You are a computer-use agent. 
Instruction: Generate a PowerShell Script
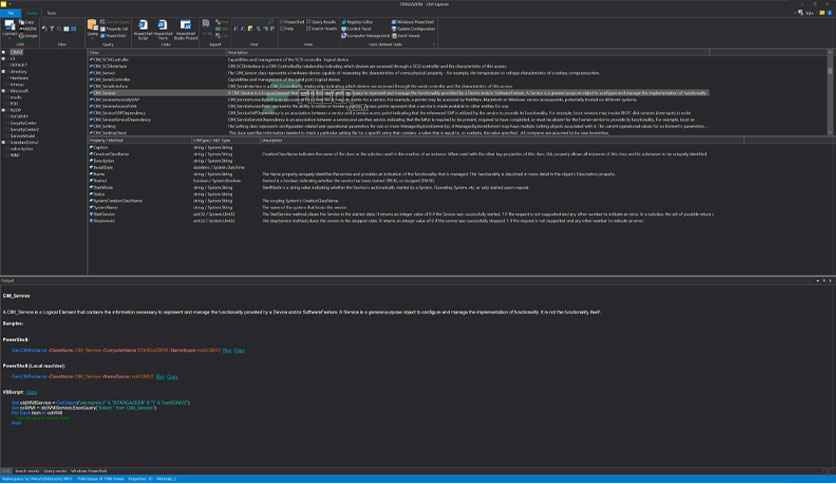(x=143, y=30)
